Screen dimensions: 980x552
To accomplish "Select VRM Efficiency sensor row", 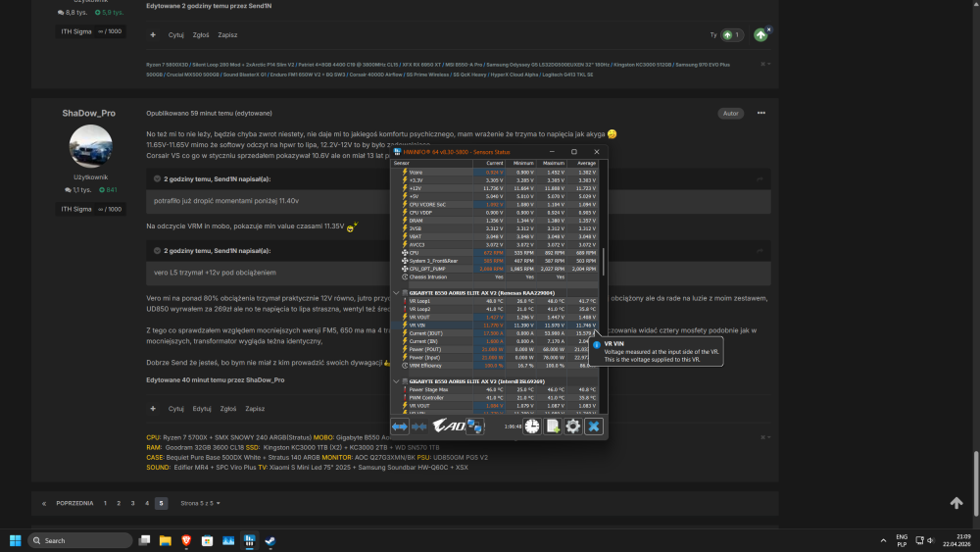I will [494, 366].
